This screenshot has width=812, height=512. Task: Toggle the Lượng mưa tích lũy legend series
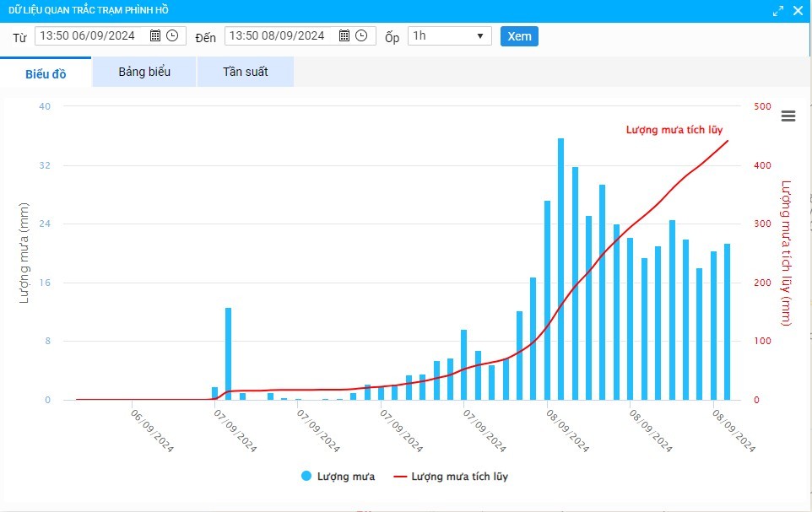(x=451, y=477)
